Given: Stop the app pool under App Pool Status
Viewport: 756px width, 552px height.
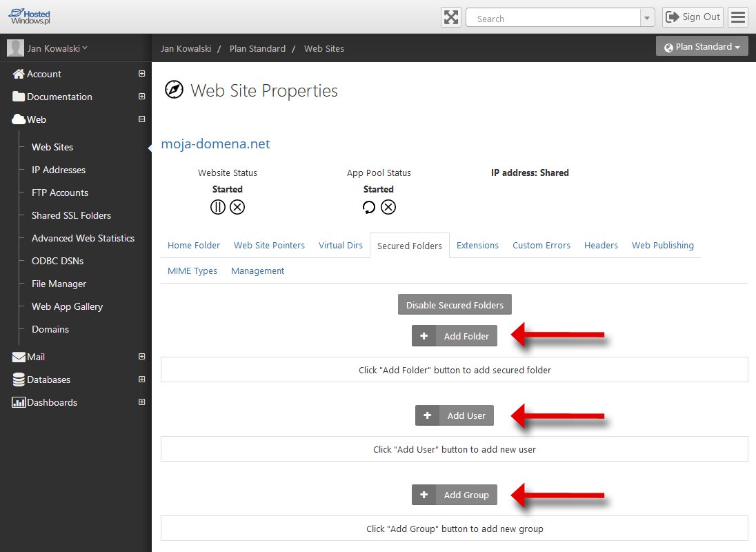Looking at the screenshot, I should click(x=388, y=207).
